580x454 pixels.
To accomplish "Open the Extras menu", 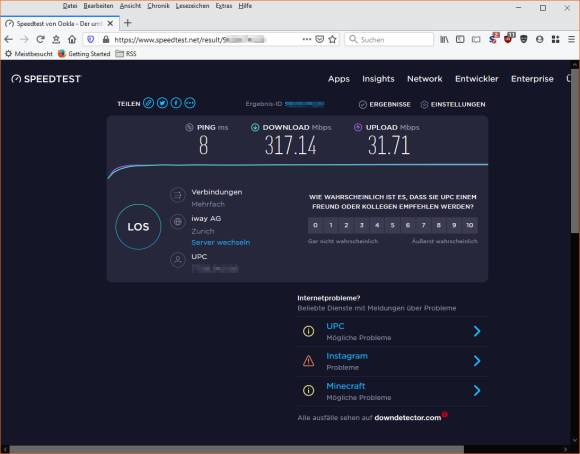I will (x=224, y=6).
